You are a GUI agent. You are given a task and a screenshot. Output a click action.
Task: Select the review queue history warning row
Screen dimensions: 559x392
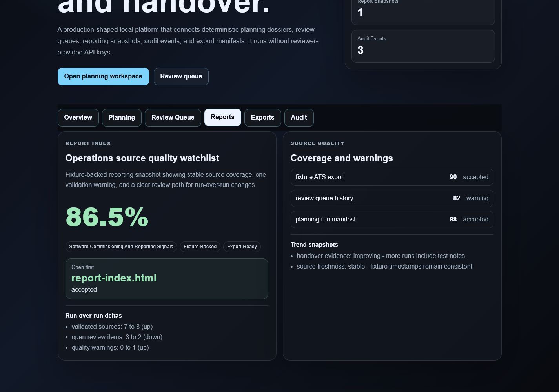pos(392,198)
